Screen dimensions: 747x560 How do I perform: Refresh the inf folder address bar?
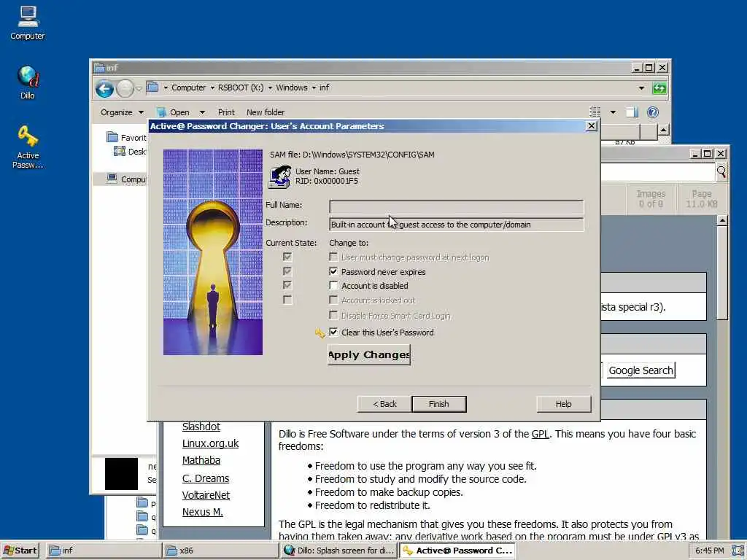pyautogui.click(x=659, y=88)
